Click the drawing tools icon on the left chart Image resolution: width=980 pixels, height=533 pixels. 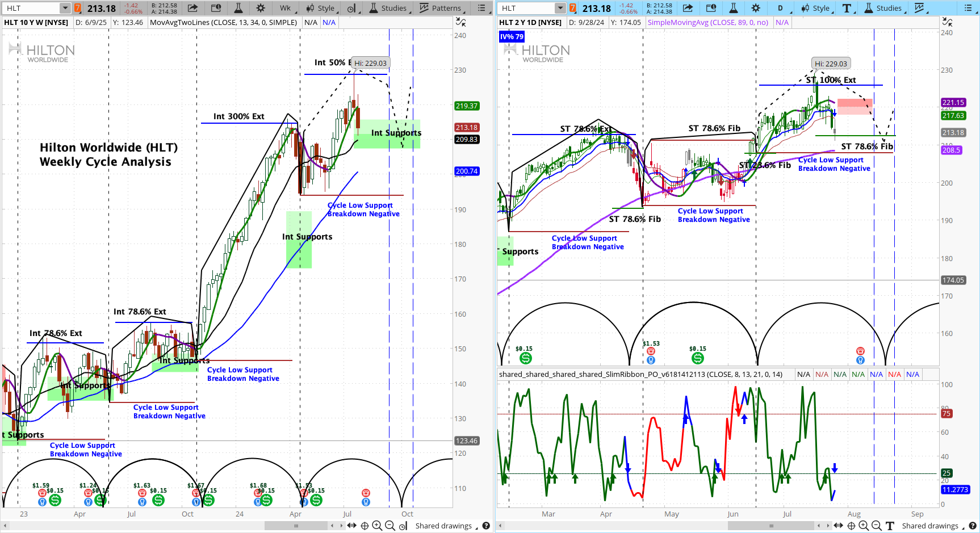pyautogui.click(x=351, y=8)
